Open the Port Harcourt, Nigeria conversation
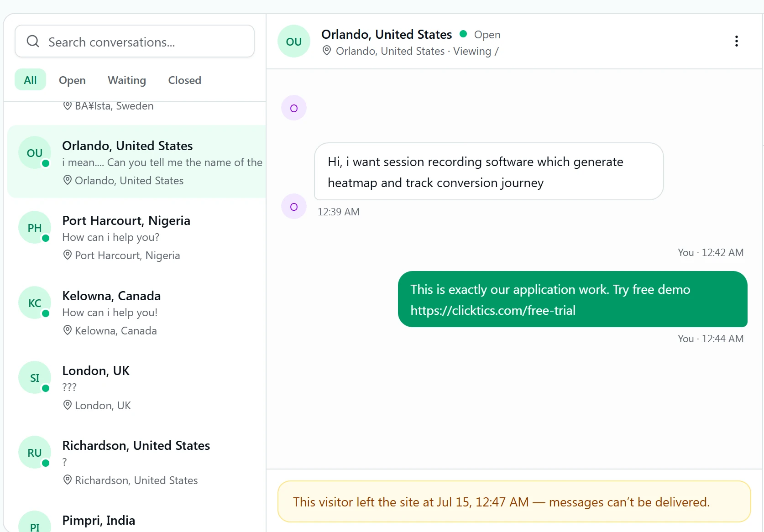This screenshot has height=532, width=764. click(x=137, y=237)
